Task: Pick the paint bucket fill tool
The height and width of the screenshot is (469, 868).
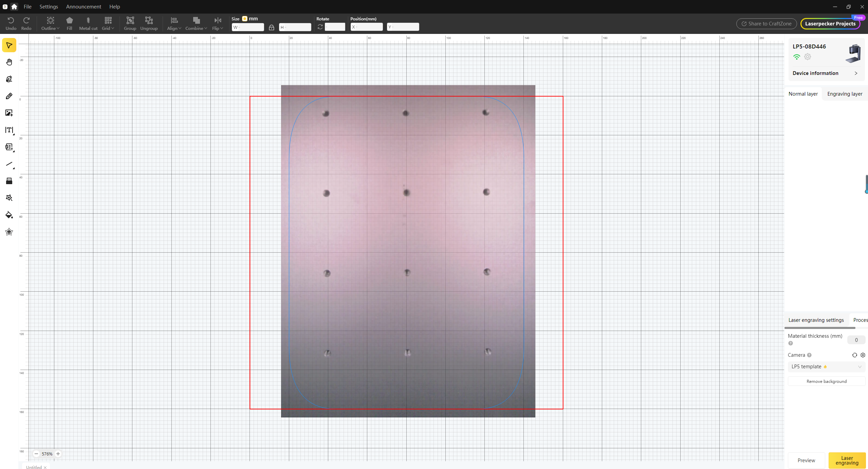Action: 9,215
